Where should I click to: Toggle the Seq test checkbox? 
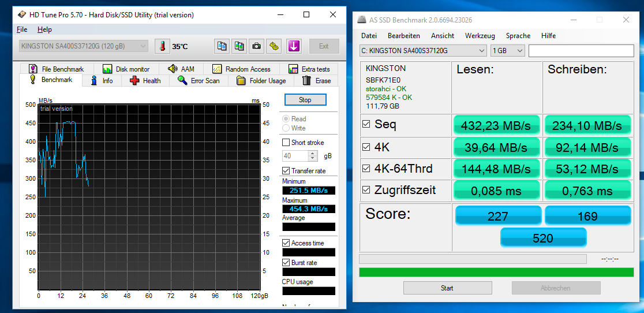(x=366, y=124)
